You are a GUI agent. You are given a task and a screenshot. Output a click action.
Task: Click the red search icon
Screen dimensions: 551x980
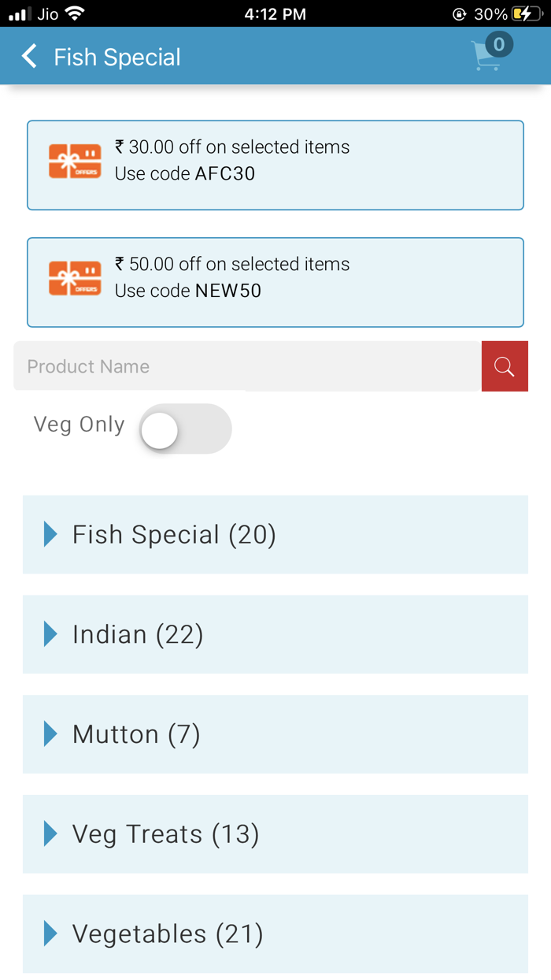pos(505,366)
